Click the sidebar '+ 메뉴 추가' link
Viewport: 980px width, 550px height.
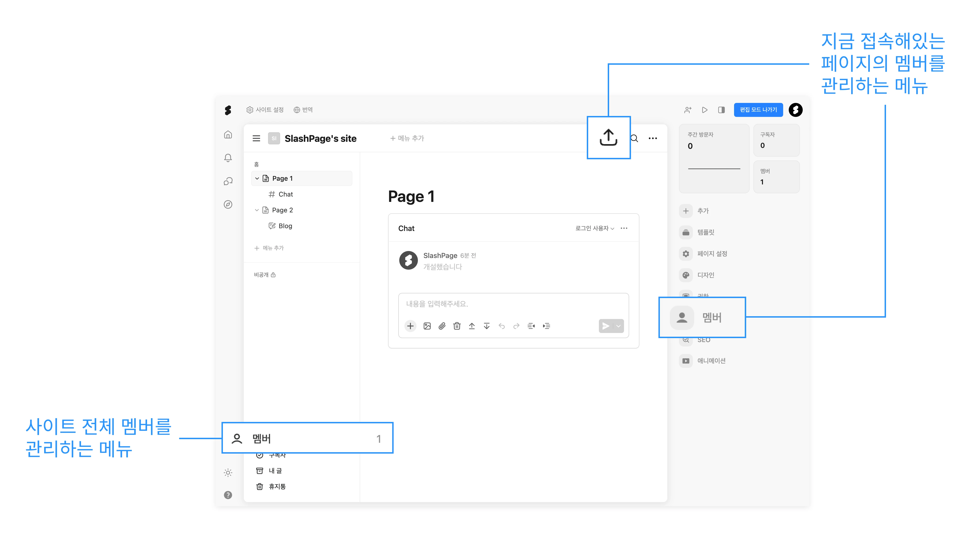coord(269,248)
